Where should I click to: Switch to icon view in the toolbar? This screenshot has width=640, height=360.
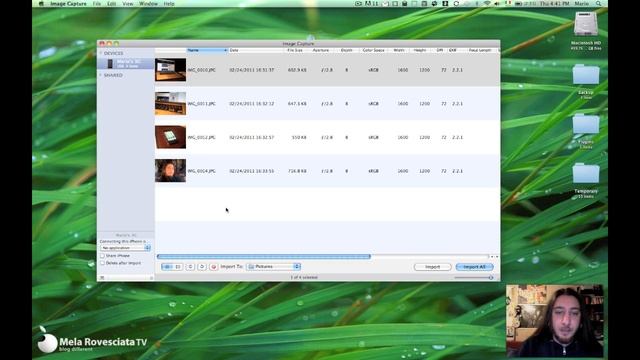tap(178, 267)
